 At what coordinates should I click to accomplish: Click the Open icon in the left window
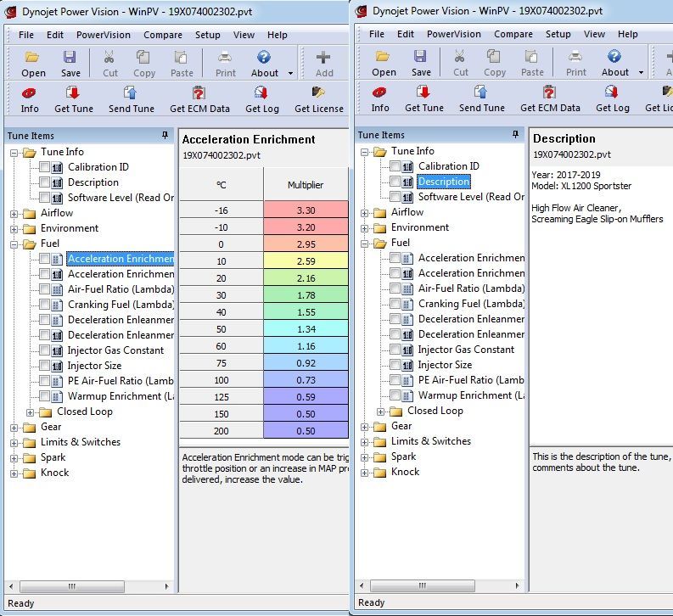click(33, 64)
